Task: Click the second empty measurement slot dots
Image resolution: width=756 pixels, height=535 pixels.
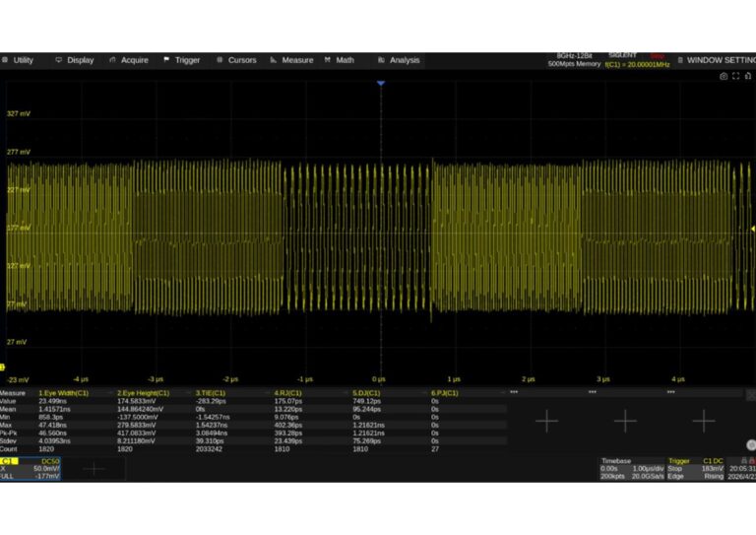Action: [592, 392]
